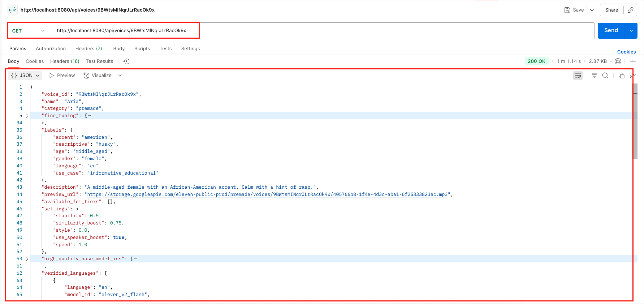Toggle the word wrap icon
Viewport: 644px width, 304px height.
(578, 75)
